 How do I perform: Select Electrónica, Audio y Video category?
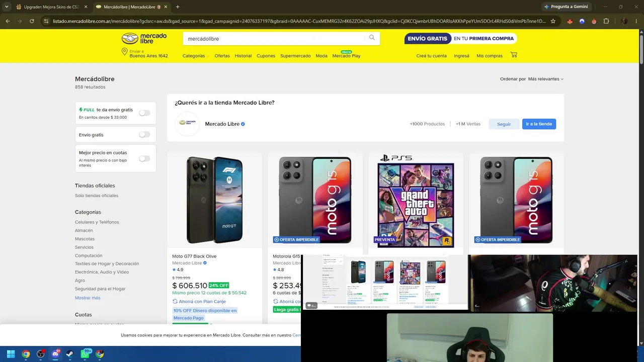coord(102,272)
